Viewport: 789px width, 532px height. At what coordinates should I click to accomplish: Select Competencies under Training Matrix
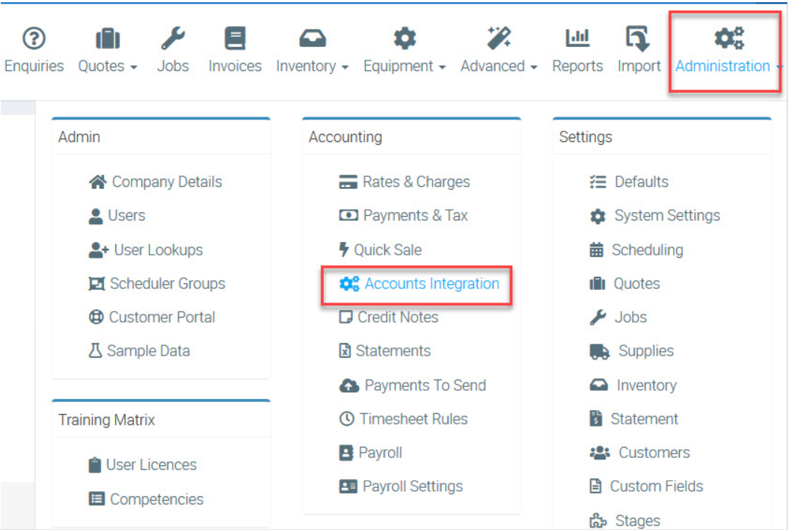156,499
